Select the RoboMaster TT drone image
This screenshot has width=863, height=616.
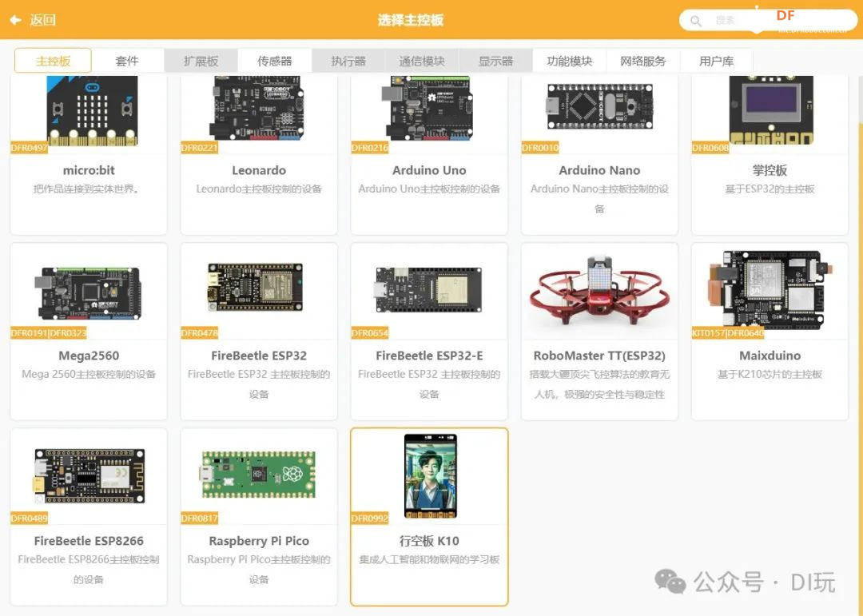tap(600, 291)
